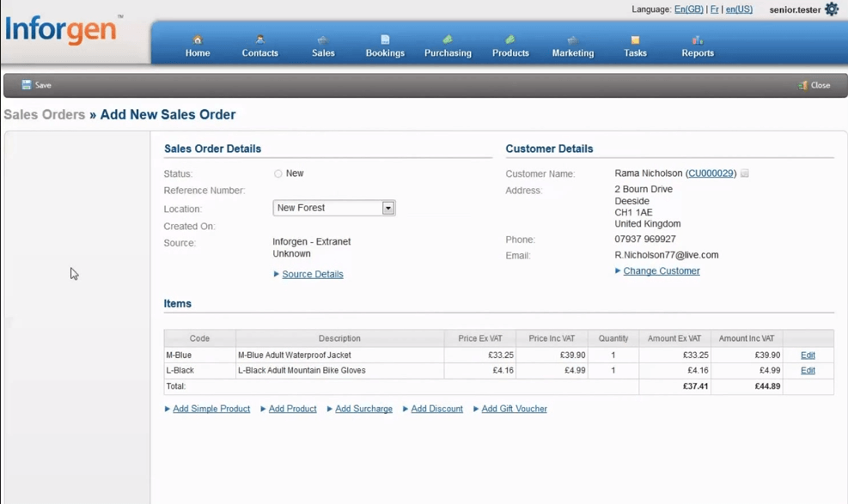848x504 pixels.
Task: Select the New status radio button
Action: click(x=278, y=173)
